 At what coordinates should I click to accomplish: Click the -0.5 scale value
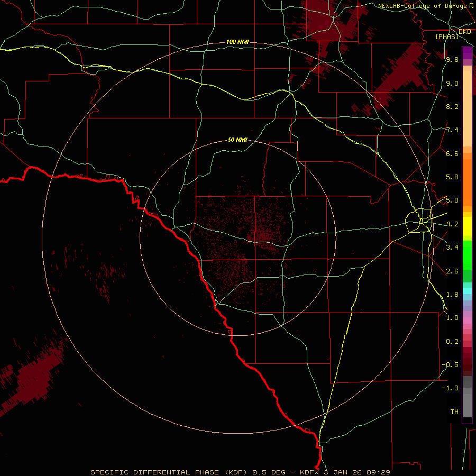click(x=450, y=365)
